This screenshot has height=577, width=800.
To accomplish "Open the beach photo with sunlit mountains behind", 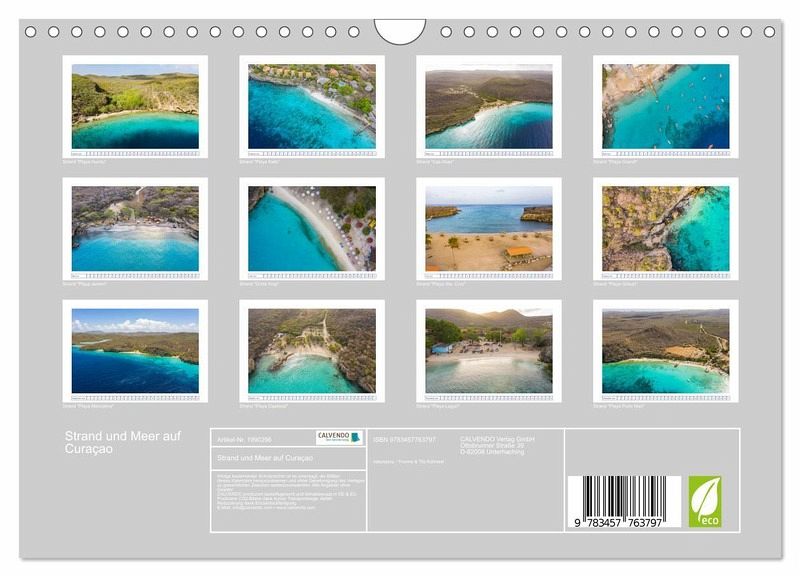I will pyautogui.click(x=488, y=351).
